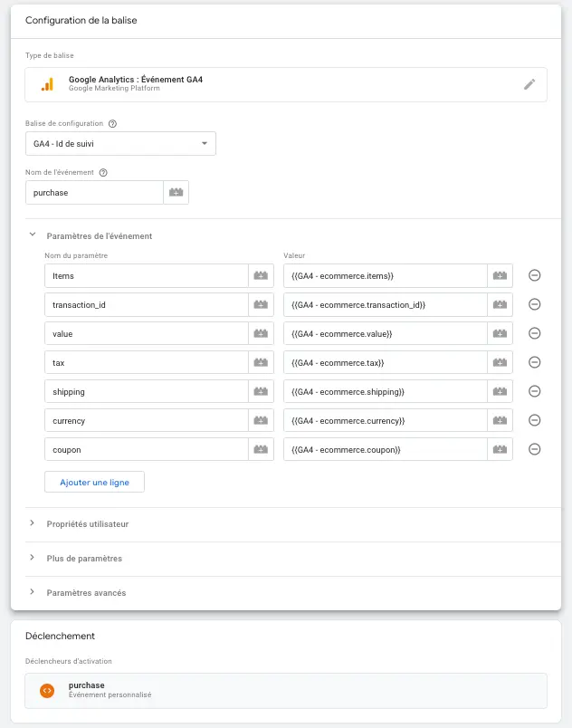
Task: Expand Propriétés utilisateur section
Action: [x=32, y=523]
